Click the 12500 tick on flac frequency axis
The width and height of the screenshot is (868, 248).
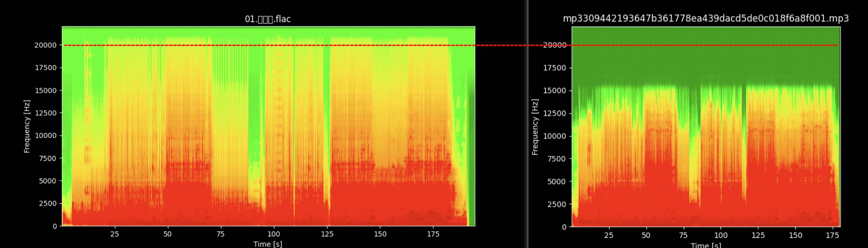(45, 113)
